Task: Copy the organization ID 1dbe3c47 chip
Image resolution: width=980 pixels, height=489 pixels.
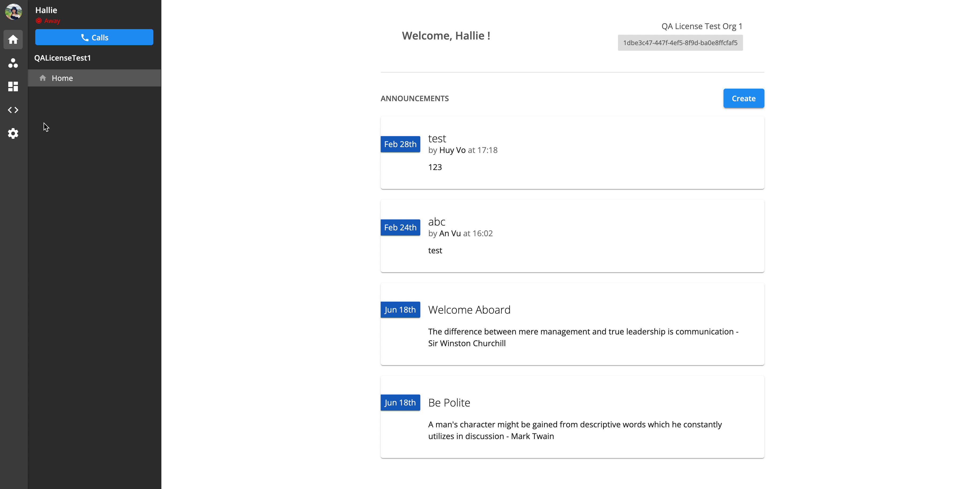Action: pos(680,43)
